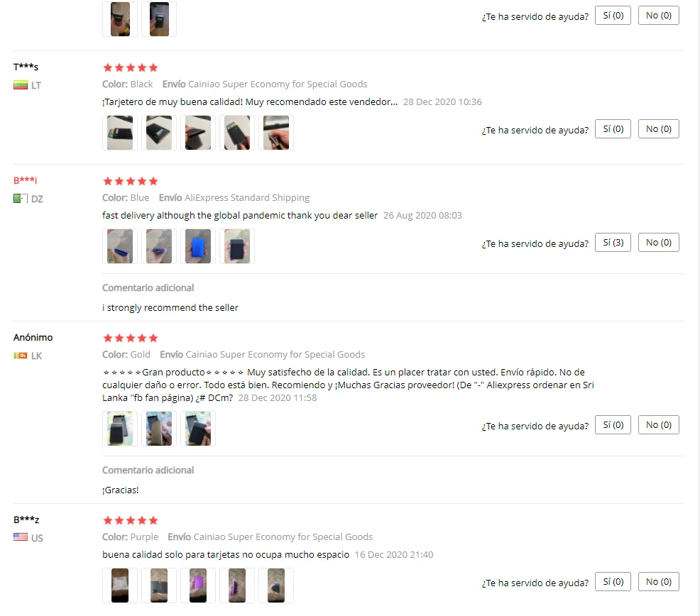Click No (0) on T***s review
700x616 pixels.
pyautogui.click(x=659, y=129)
